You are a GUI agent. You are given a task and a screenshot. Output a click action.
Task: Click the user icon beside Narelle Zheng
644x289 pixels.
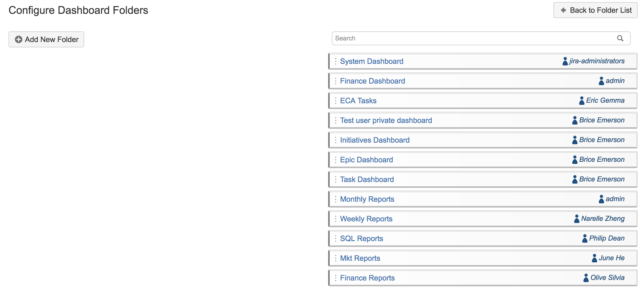(577, 219)
